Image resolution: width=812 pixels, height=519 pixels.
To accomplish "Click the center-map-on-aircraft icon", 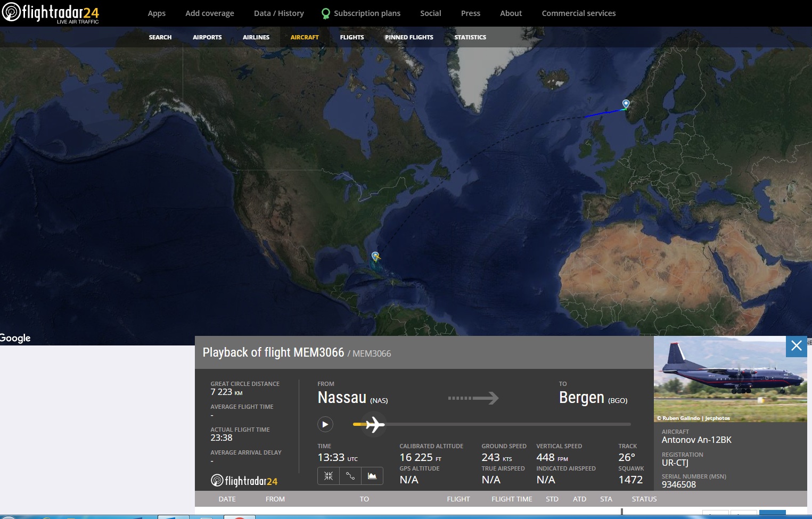I will [x=329, y=476].
